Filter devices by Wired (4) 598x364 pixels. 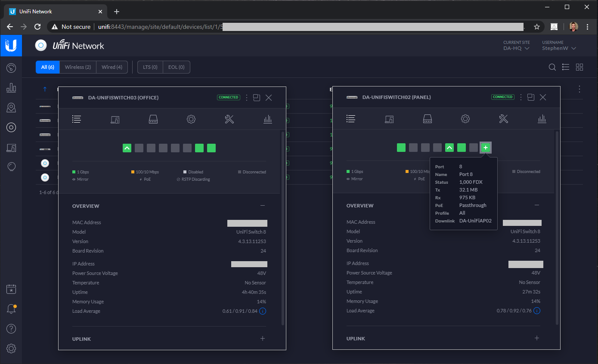pos(112,67)
